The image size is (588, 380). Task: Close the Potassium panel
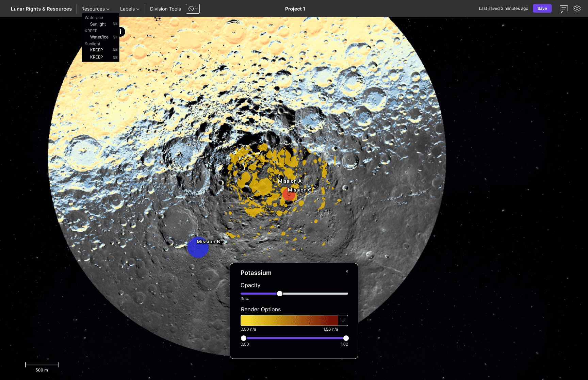pyautogui.click(x=347, y=271)
